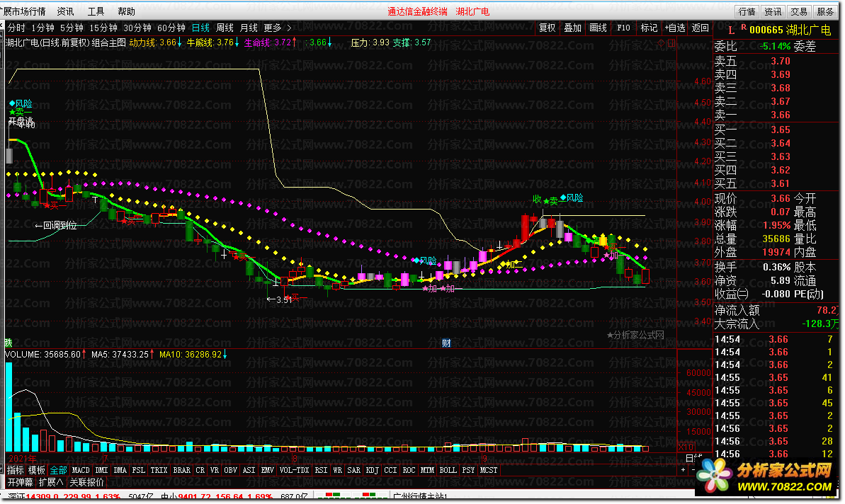Viewport: 845px width, 504px height.
Task: Select the TRIX indicator
Action: (159, 470)
